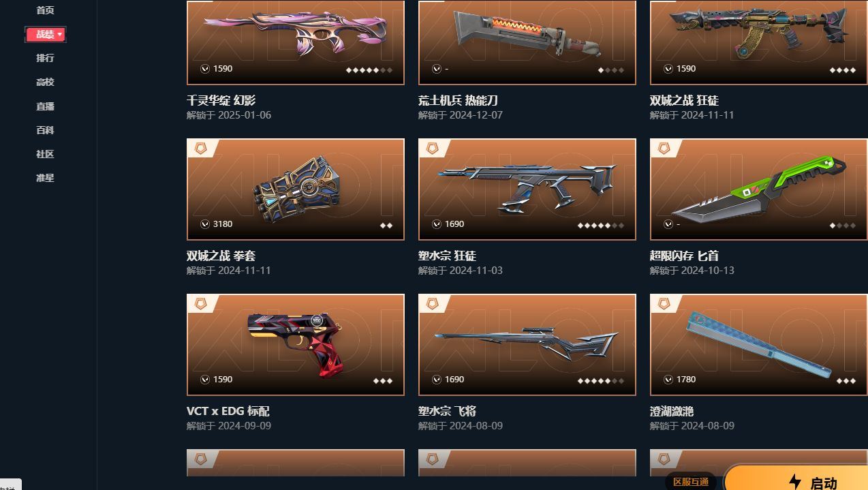Click the pentagon badge on 双城之战 拳套 card
The height and width of the screenshot is (490, 868).
pos(201,148)
